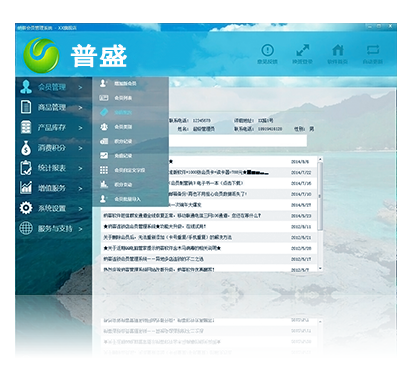Select 积分记录 in the submenu
This screenshot has width=415, height=370.
(x=123, y=141)
